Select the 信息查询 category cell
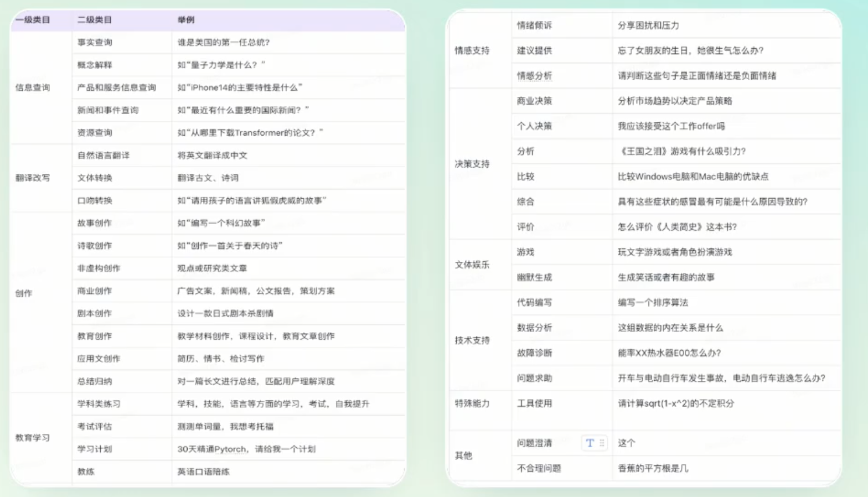 33,87
